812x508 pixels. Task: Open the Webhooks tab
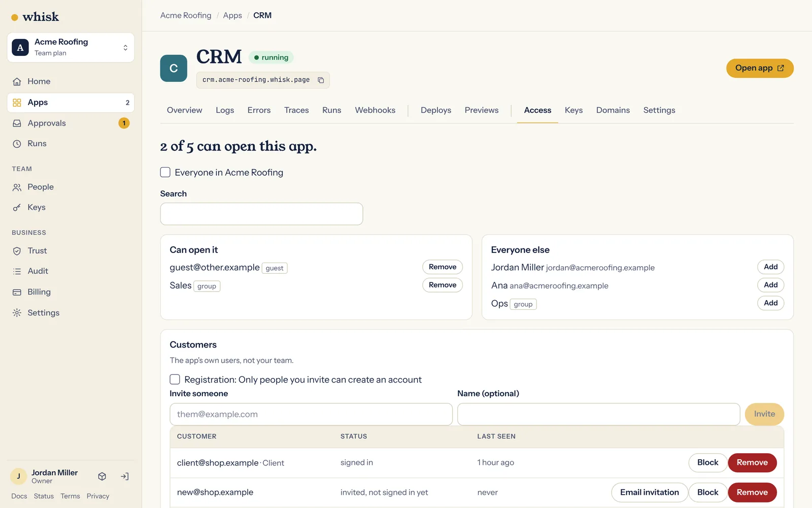(375, 110)
